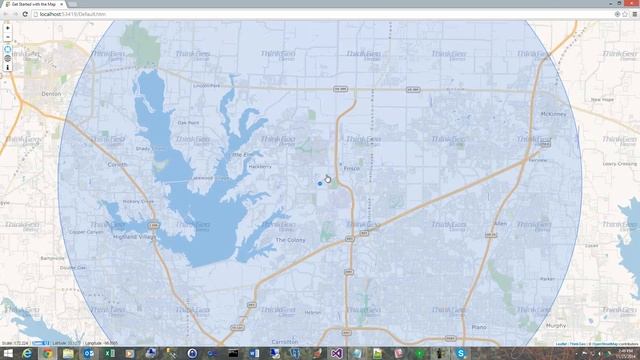Zoom out with the map minus button
The height and width of the screenshot is (360, 640).
tap(8, 37)
